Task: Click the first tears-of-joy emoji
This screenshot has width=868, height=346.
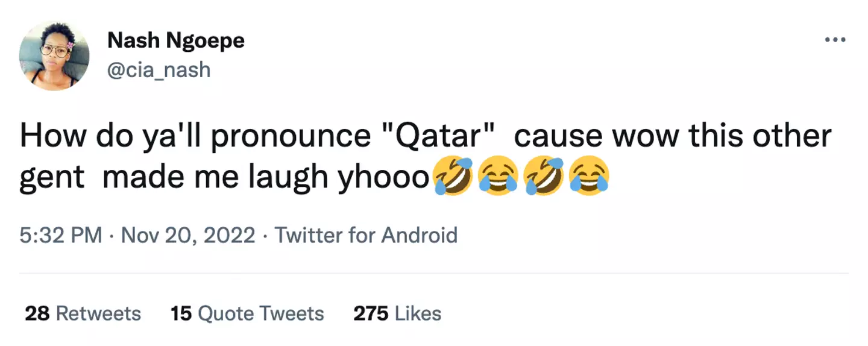Action: click(497, 177)
